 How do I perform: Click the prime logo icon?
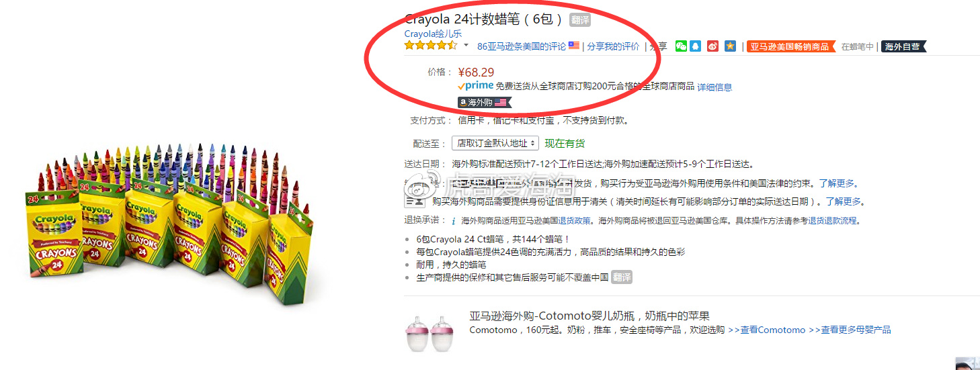pos(476,86)
